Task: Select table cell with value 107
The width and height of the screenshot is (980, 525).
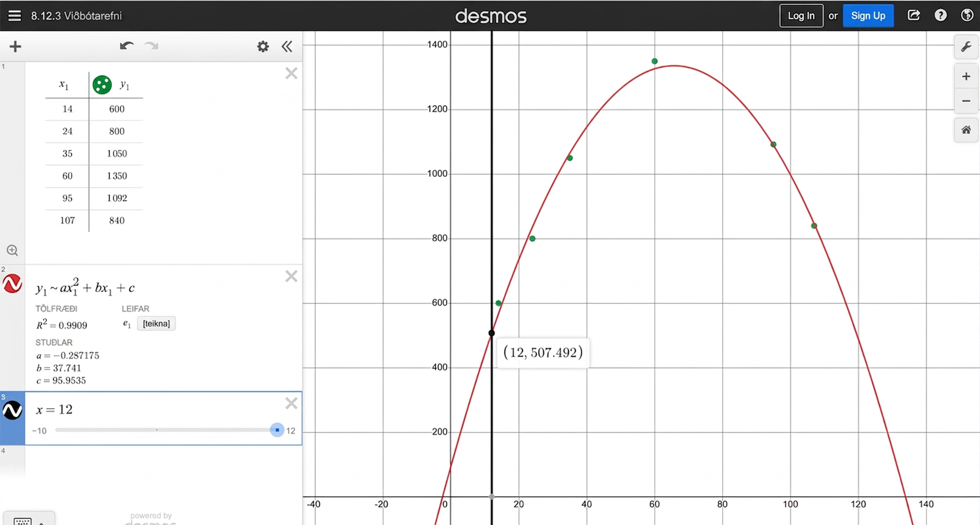Action: click(x=67, y=221)
